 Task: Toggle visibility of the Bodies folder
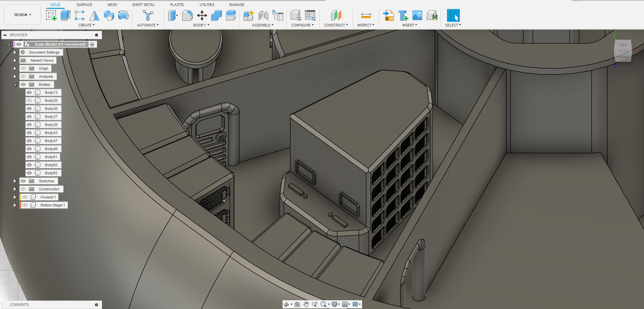23,84
